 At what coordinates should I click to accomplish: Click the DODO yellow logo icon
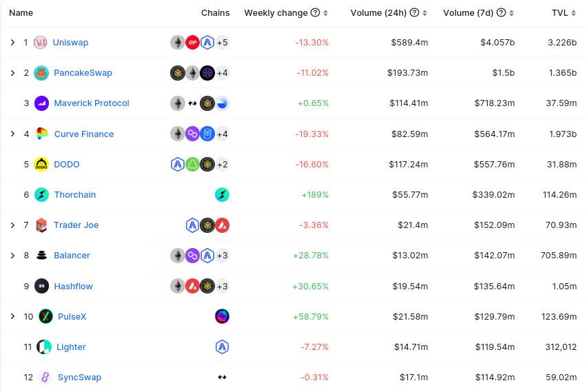click(41, 164)
